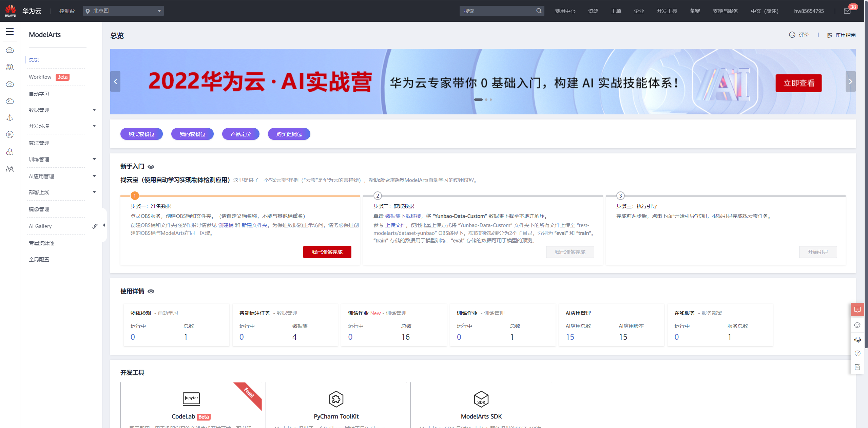
Task: Open the AI Gallery external link icon
Action: click(x=95, y=226)
